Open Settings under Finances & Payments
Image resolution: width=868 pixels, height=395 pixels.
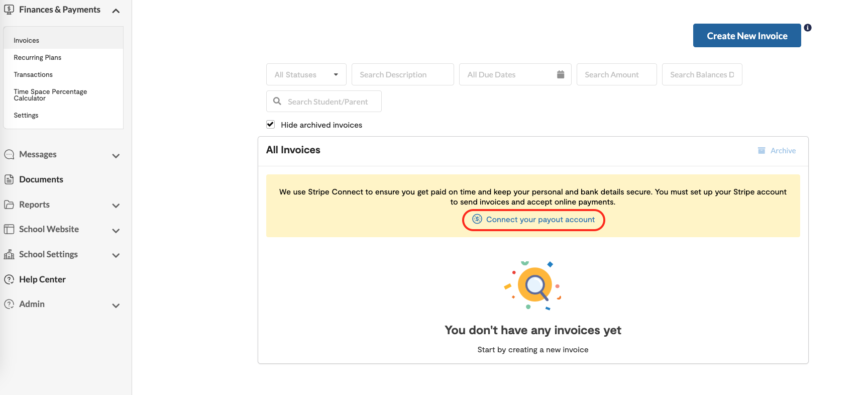[26, 115]
